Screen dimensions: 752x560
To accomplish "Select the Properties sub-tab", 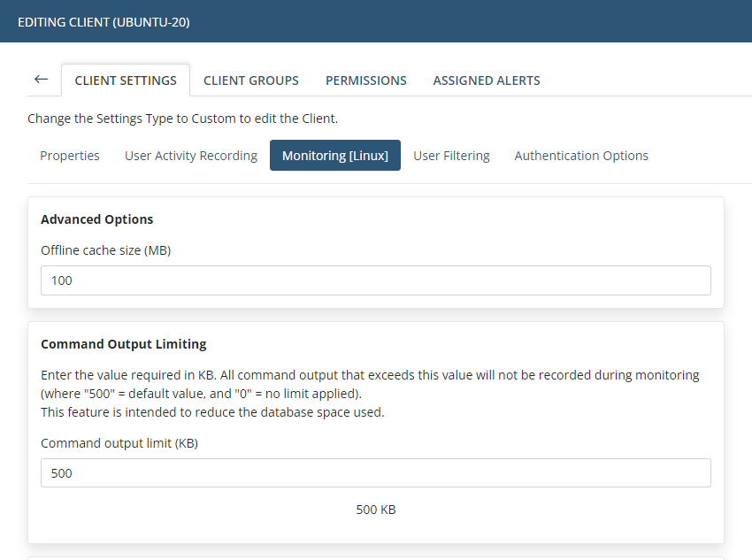I will click(x=70, y=156).
